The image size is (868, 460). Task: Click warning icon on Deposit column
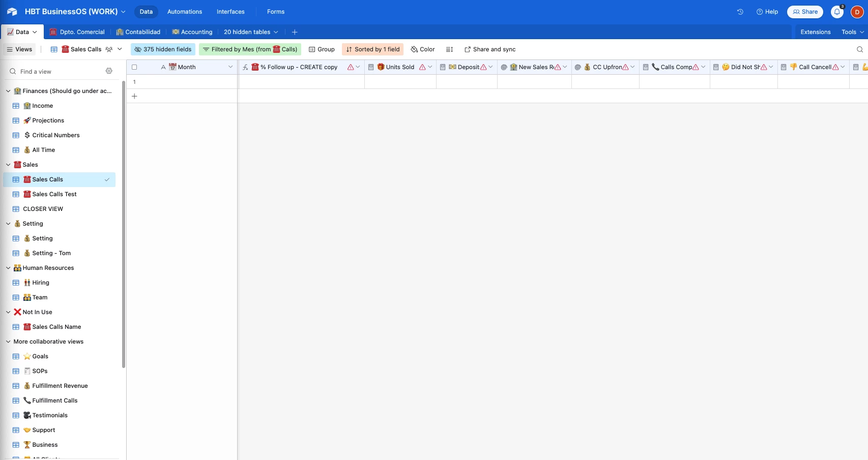tap(483, 67)
